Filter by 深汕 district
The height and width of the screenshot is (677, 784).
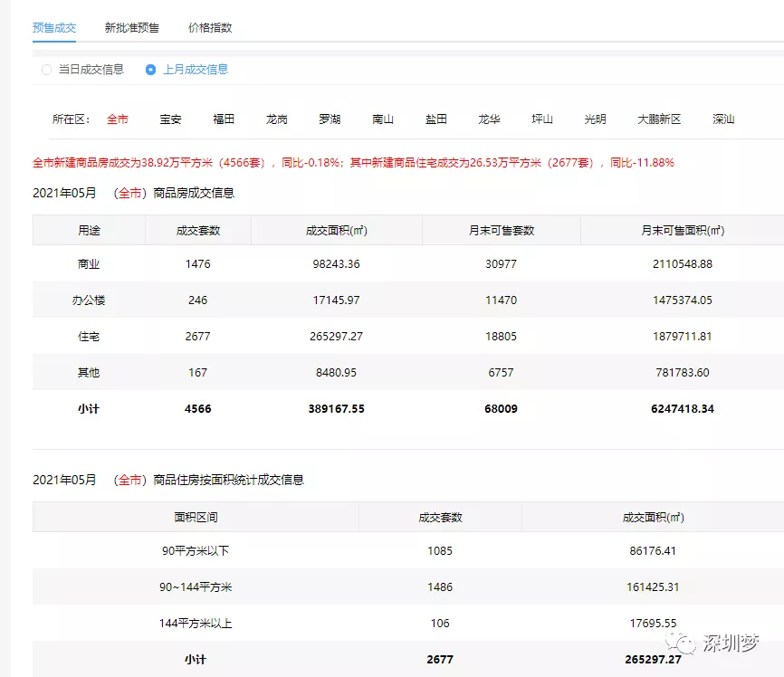723,119
